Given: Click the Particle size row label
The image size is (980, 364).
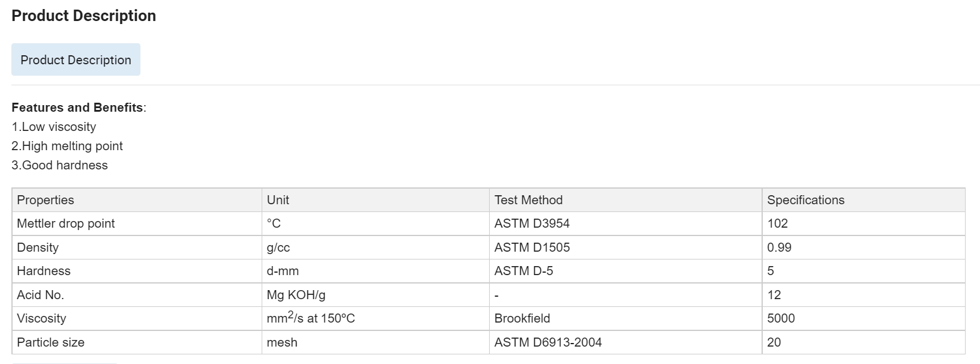Looking at the screenshot, I should (x=51, y=342).
